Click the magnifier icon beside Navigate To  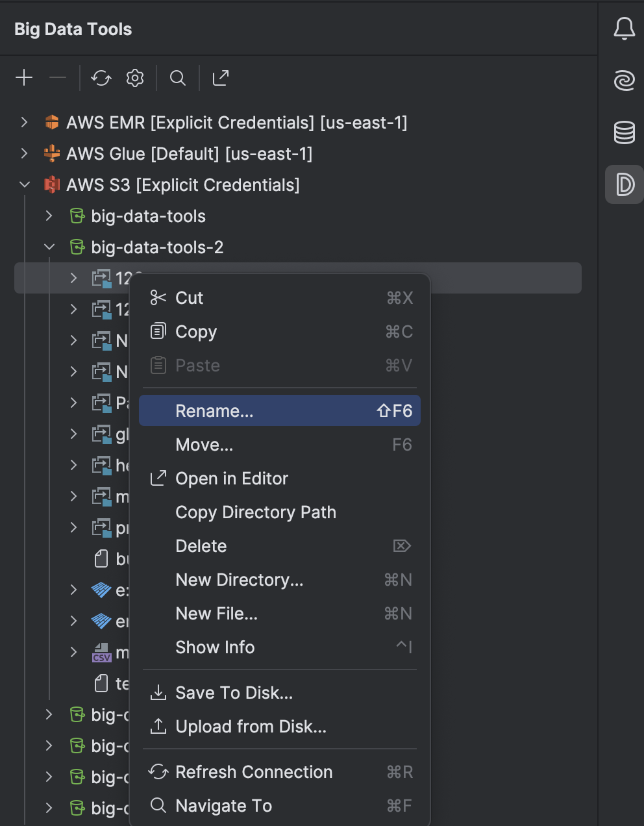pyautogui.click(x=158, y=805)
